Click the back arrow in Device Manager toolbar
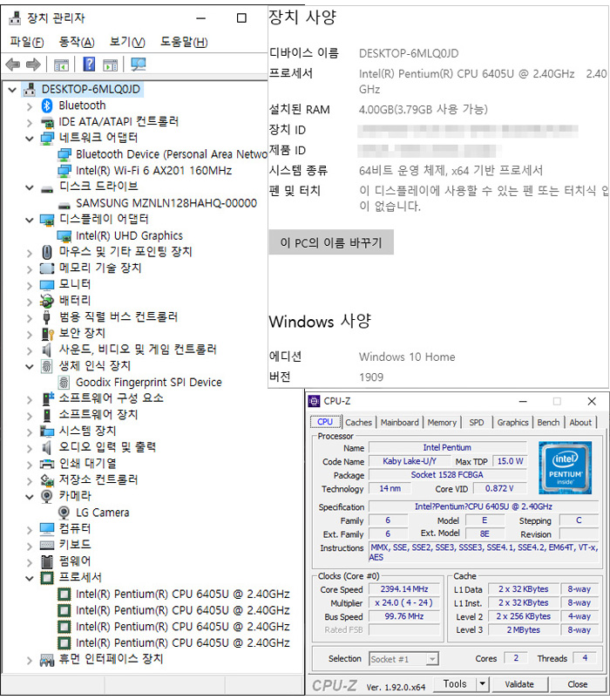The width and height of the screenshot is (610, 700). tap(12, 65)
